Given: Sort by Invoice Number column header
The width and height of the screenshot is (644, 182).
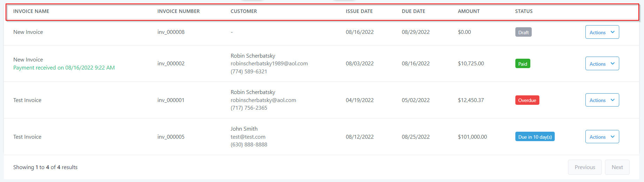Looking at the screenshot, I should [179, 11].
